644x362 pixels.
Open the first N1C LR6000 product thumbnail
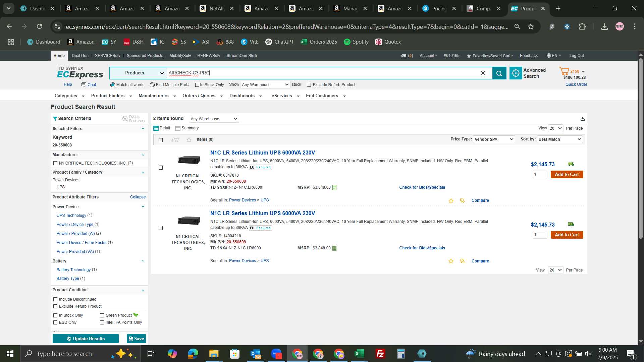click(189, 160)
